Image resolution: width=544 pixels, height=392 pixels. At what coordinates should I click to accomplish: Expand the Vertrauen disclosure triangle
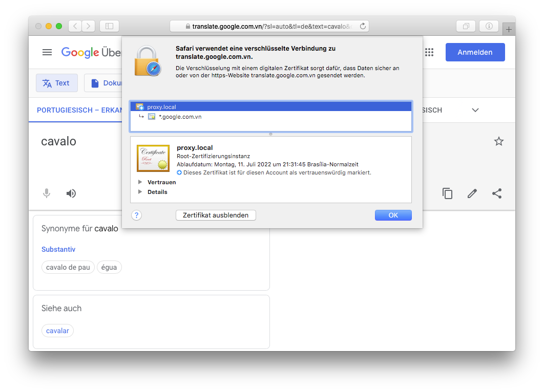point(140,182)
